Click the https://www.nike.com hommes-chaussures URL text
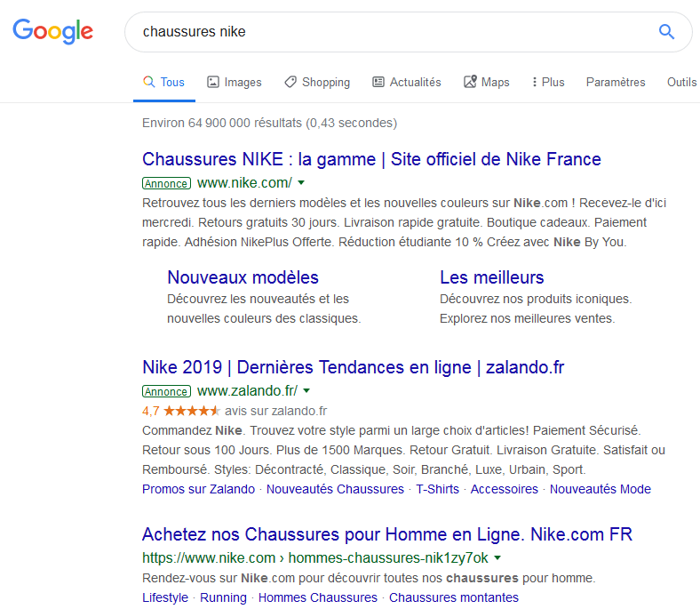Image resolution: width=700 pixels, height=609 pixels. point(315,558)
